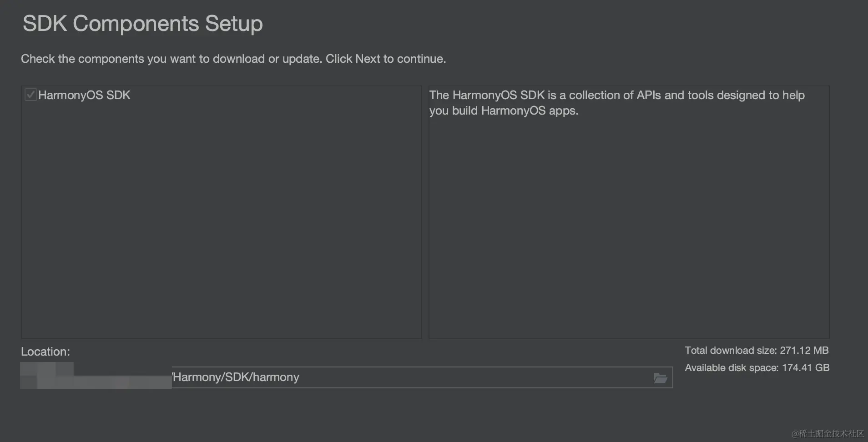
Task: Click the Total download size label
Action: pos(731,350)
